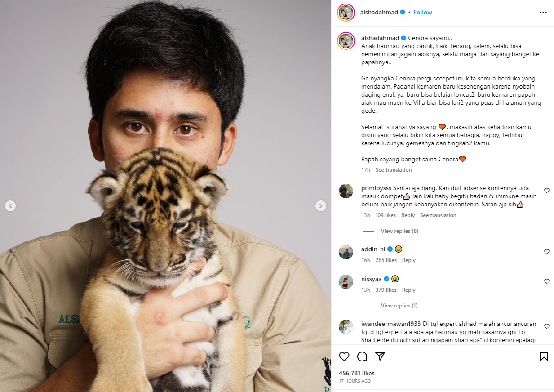554x392 pixels.
Task: Expand View replies (8) under primloysss
Action: pyautogui.click(x=399, y=231)
